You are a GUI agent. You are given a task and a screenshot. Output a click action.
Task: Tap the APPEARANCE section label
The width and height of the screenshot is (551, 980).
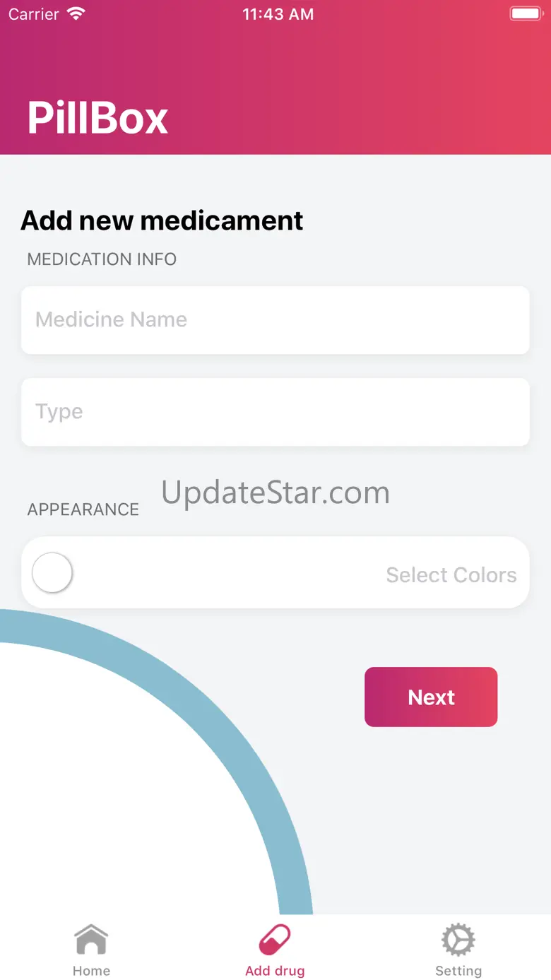(83, 509)
